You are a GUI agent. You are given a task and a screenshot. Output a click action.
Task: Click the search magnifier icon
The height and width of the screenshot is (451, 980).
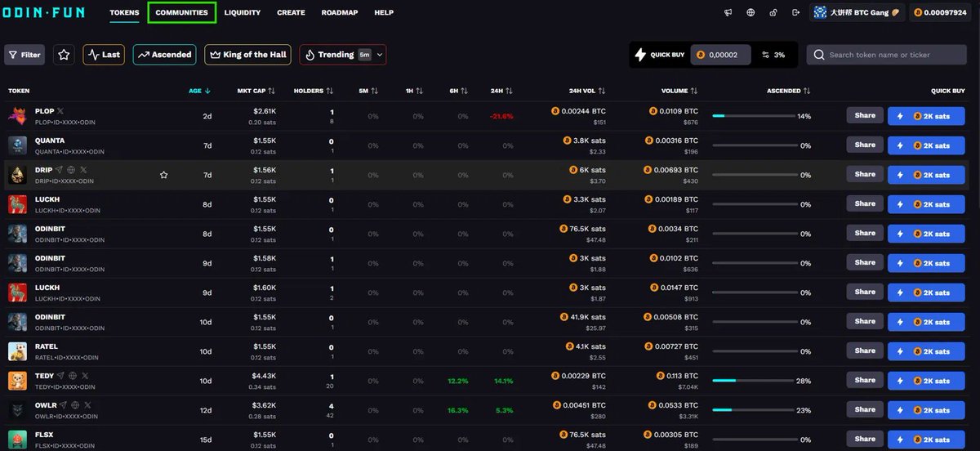[x=818, y=55]
